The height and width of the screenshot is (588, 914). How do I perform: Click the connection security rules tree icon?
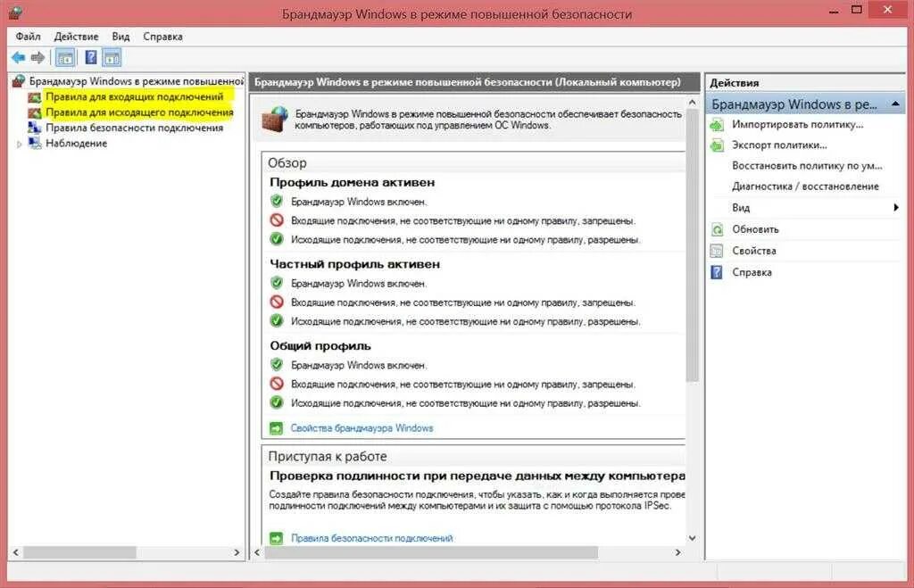pyautogui.click(x=35, y=128)
